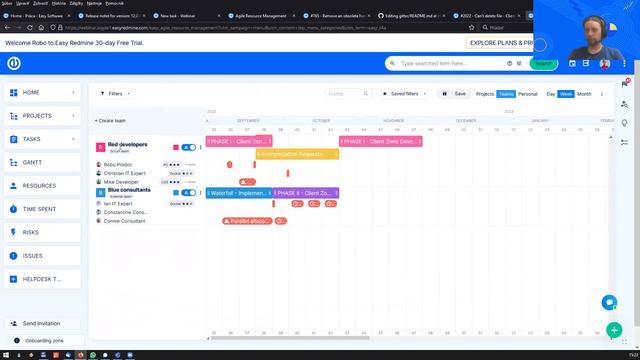Open the Saved filters dropdown
640x360 pixels.
pyautogui.click(x=404, y=94)
